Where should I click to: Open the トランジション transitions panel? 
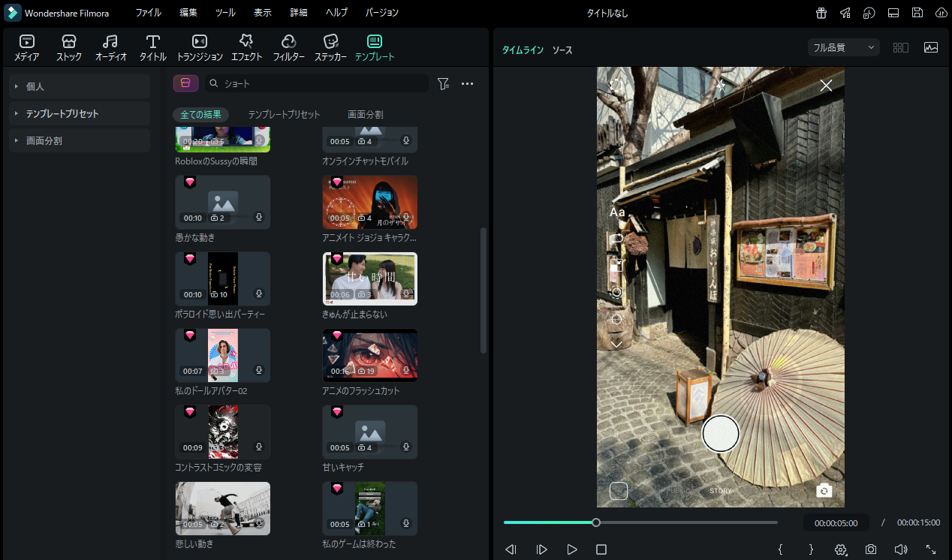(200, 48)
